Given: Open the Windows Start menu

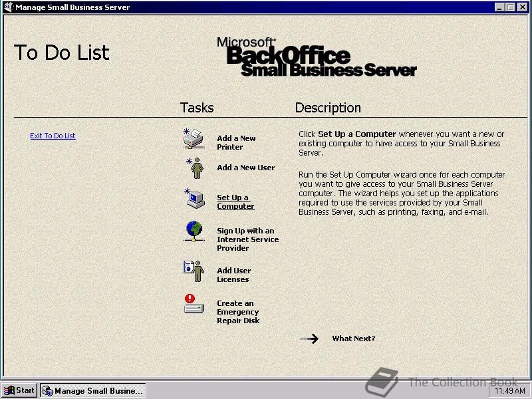Looking at the screenshot, I should (19, 390).
